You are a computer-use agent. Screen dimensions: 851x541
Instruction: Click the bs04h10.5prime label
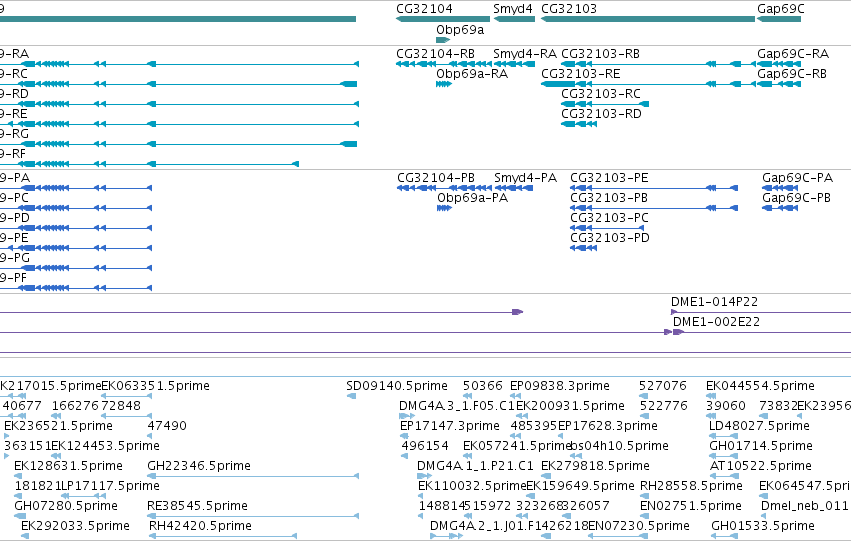click(x=619, y=446)
